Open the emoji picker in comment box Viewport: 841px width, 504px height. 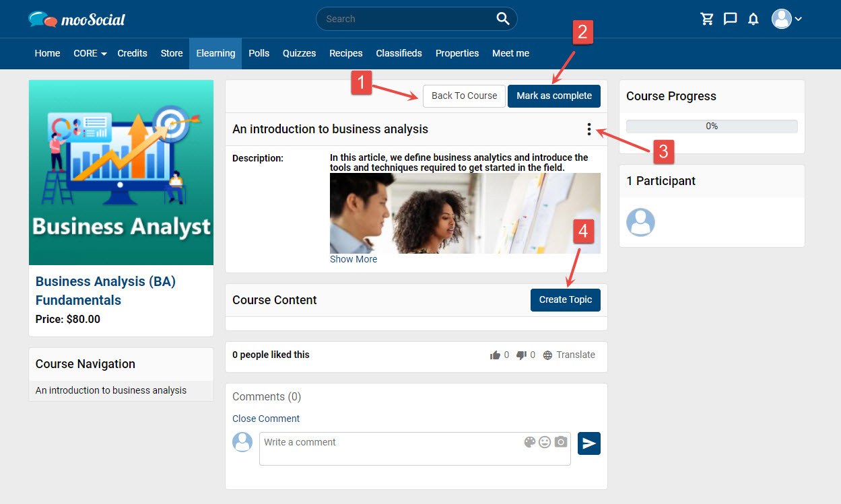coord(545,442)
